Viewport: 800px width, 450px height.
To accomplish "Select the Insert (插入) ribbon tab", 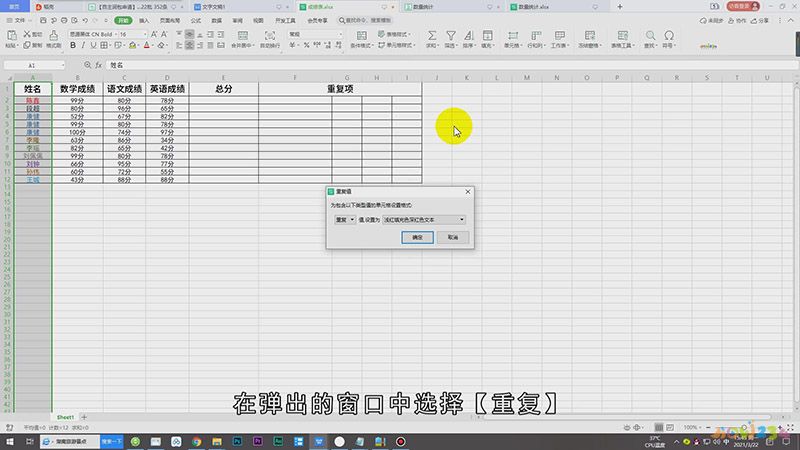I will pyautogui.click(x=144, y=20).
